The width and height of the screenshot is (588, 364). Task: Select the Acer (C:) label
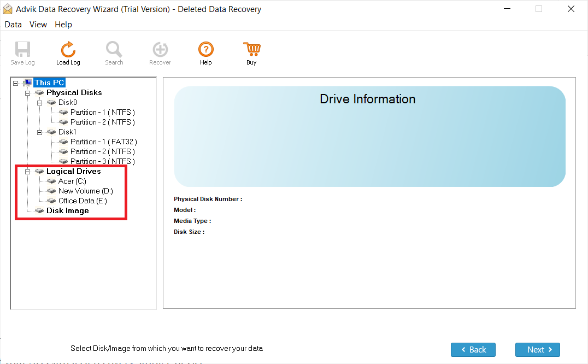[x=72, y=181]
